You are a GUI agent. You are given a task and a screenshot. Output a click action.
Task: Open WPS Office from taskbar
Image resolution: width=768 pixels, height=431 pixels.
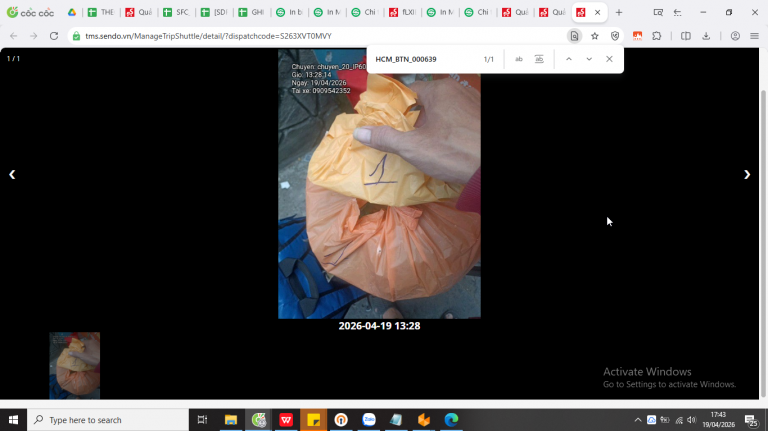[x=286, y=420]
